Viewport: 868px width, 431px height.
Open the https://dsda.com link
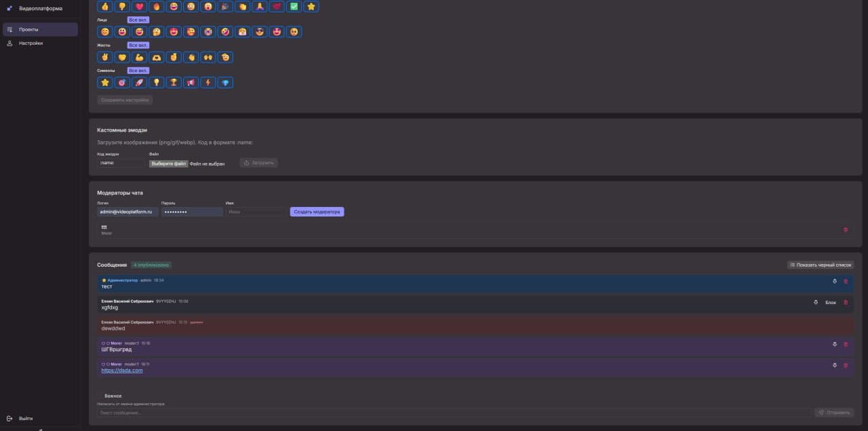click(122, 371)
